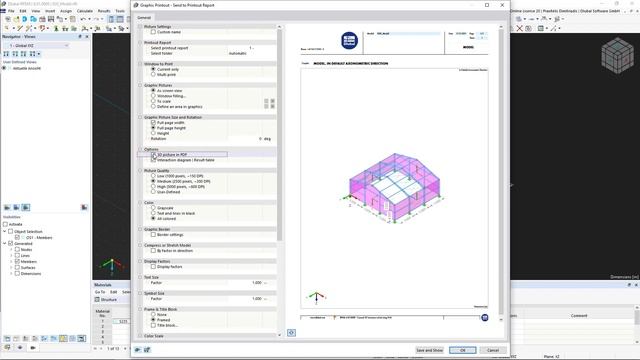Expand the Surfaces tree node
Viewport: 640px width, 360px height.
(11, 267)
